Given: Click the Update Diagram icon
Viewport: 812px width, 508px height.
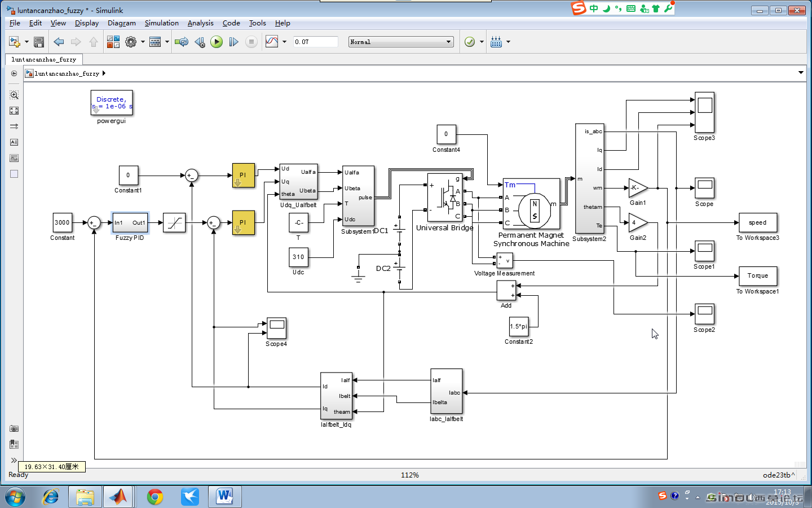Looking at the screenshot, I should coord(182,42).
